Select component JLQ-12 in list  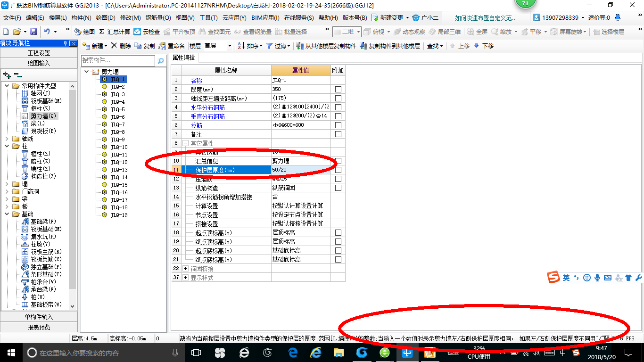[118, 162]
